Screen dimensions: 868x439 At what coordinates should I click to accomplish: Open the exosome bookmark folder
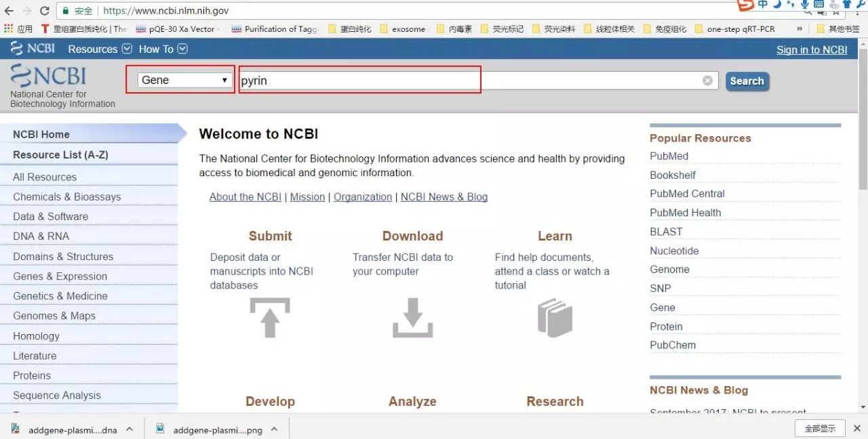point(403,29)
